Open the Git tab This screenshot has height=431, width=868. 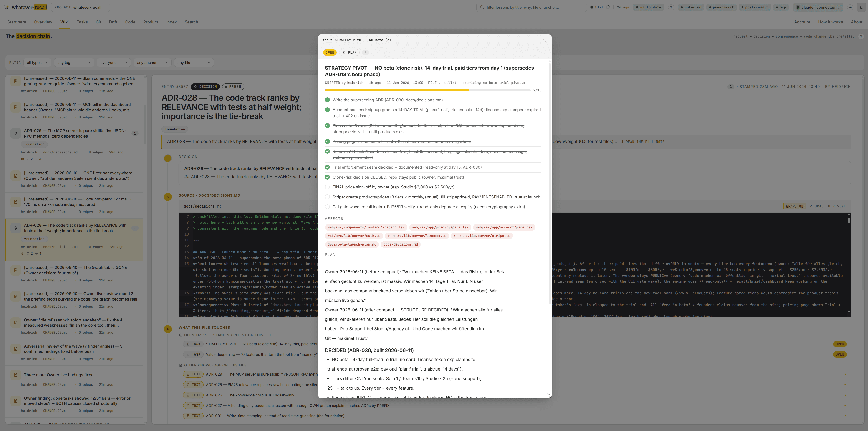[98, 22]
